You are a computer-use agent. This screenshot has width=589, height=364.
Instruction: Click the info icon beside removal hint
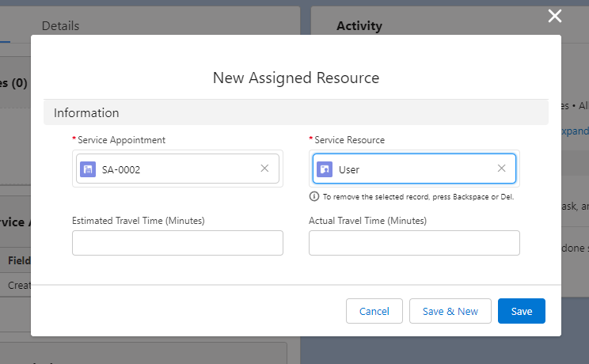click(x=314, y=196)
